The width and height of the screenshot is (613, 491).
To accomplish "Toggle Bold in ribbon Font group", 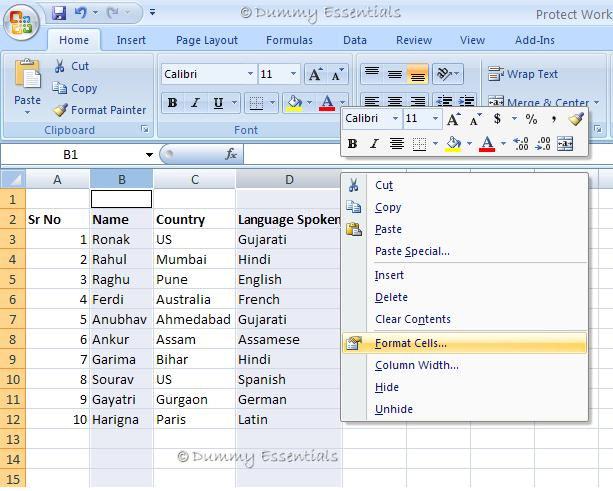I will coord(172,103).
